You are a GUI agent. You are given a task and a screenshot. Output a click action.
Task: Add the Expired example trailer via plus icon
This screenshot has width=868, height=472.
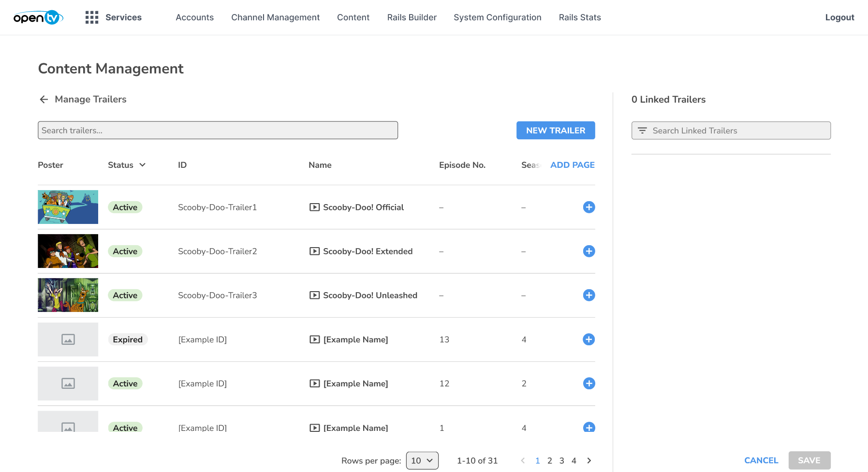(x=589, y=339)
